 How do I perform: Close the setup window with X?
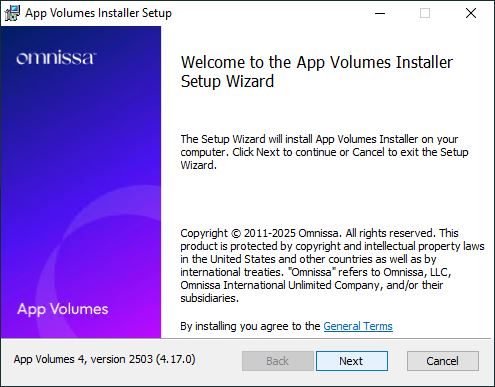tap(471, 13)
